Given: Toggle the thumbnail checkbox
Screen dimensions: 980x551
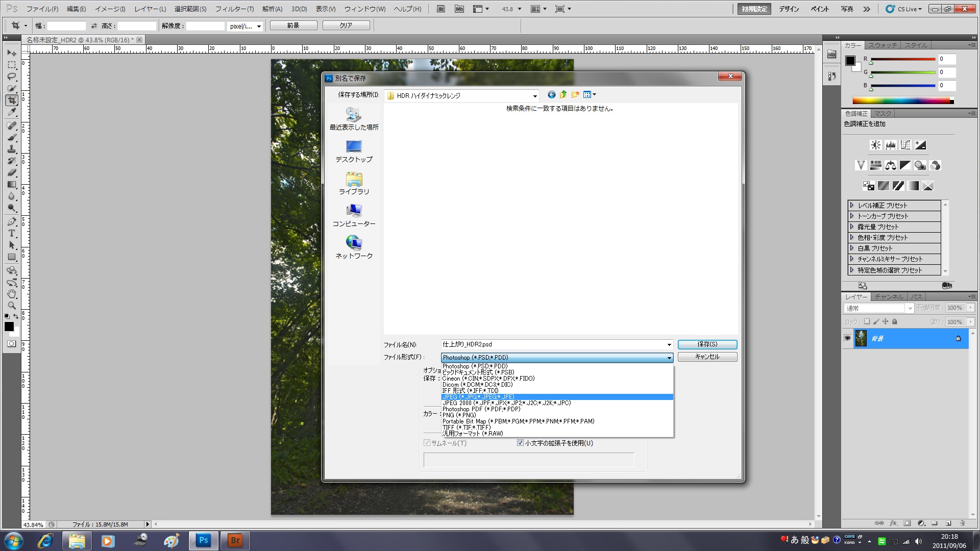Looking at the screenshot, I should tap(427, 443).
